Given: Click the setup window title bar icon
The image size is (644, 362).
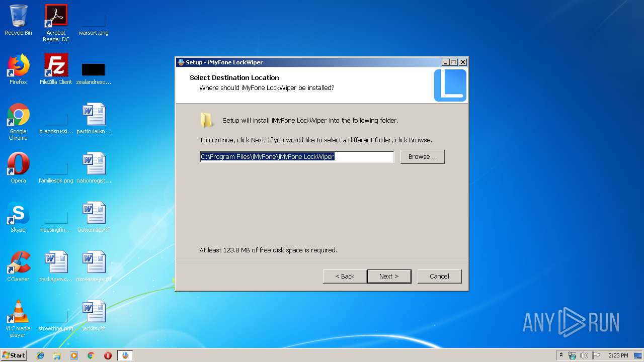Looking at the screenshot, I should click(181, 62).
